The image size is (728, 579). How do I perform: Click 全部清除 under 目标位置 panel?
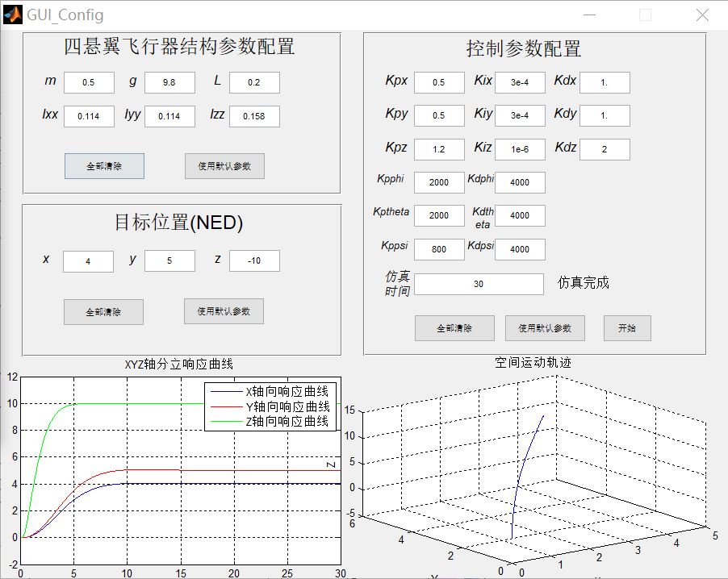(x=104, y=311)
